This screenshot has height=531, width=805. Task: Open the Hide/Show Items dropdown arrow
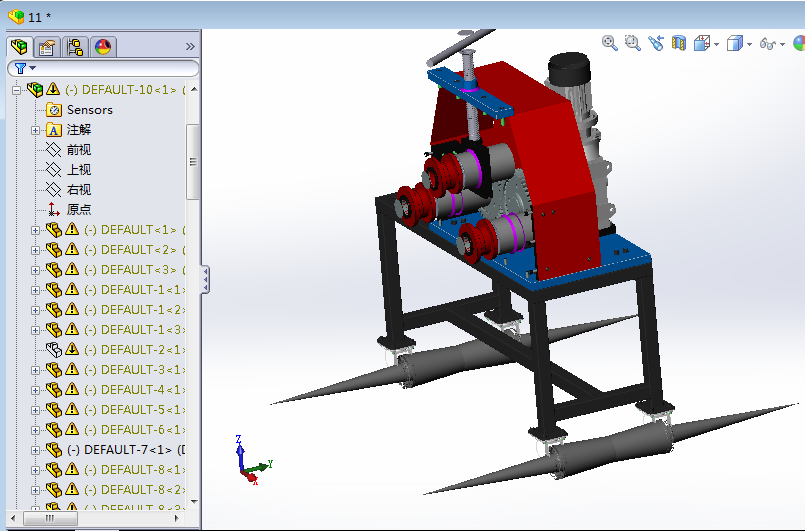(x=782, y=45)
